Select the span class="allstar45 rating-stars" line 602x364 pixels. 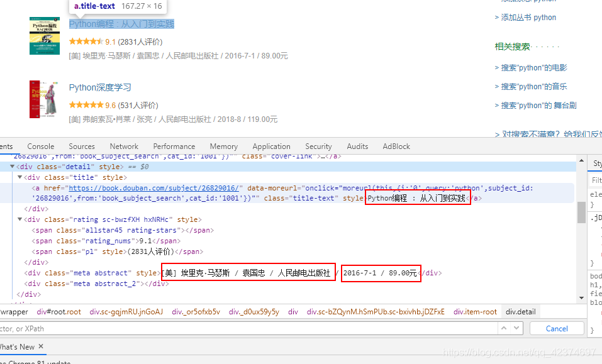pyautogui.click(x=123, y=230)
